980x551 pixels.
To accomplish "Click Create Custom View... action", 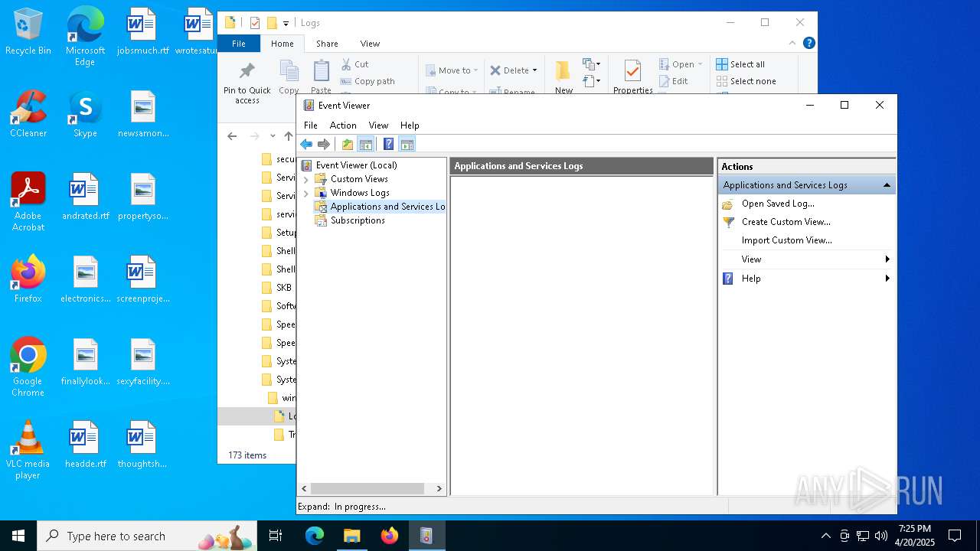I will pos(786,221).
